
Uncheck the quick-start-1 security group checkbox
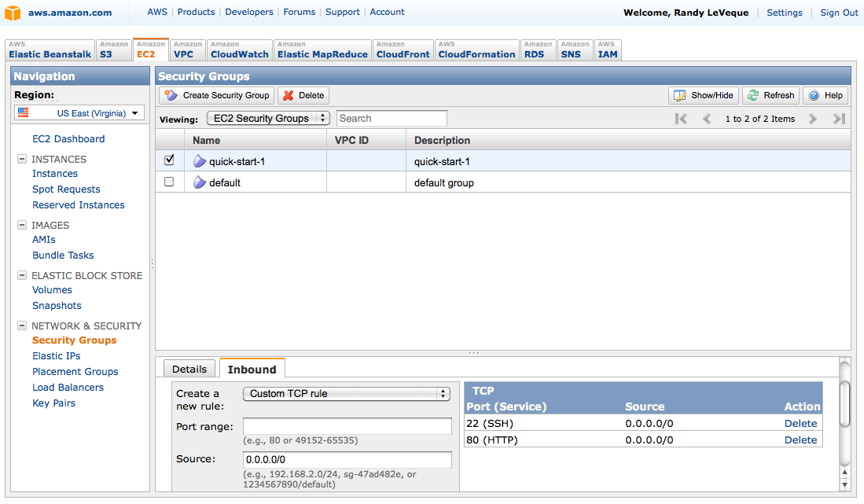(169, 160)
